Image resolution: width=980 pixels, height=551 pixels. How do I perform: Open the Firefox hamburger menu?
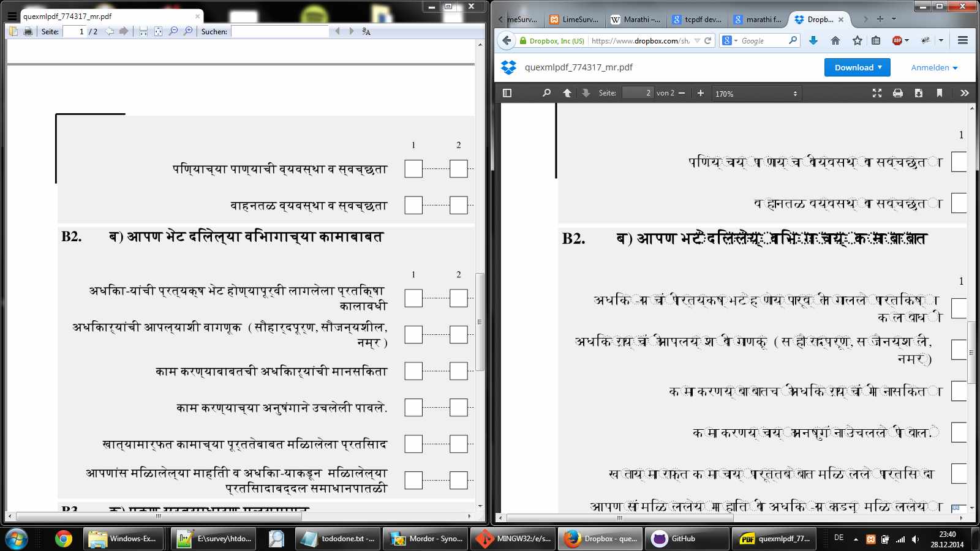[x=963, y=40]
